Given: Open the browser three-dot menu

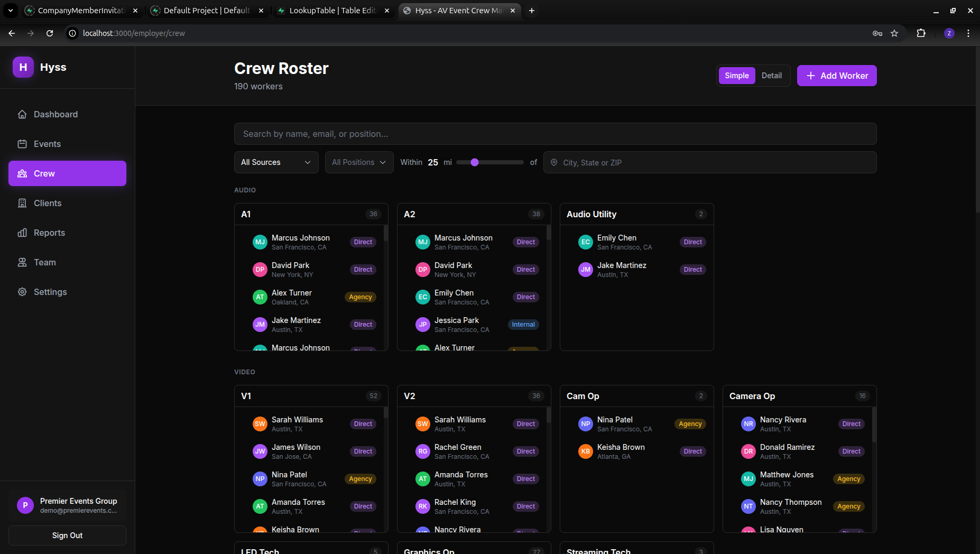Looking at the screenshot, I should (x=968, y=33).
